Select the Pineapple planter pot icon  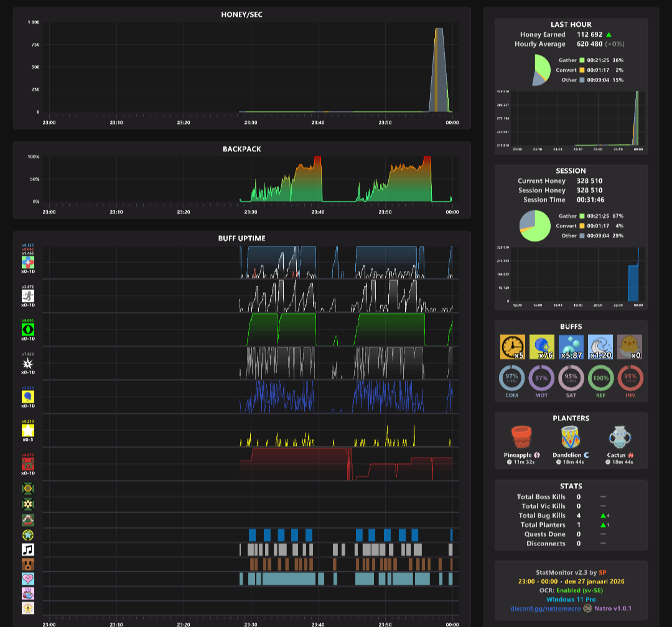point(521,438)
